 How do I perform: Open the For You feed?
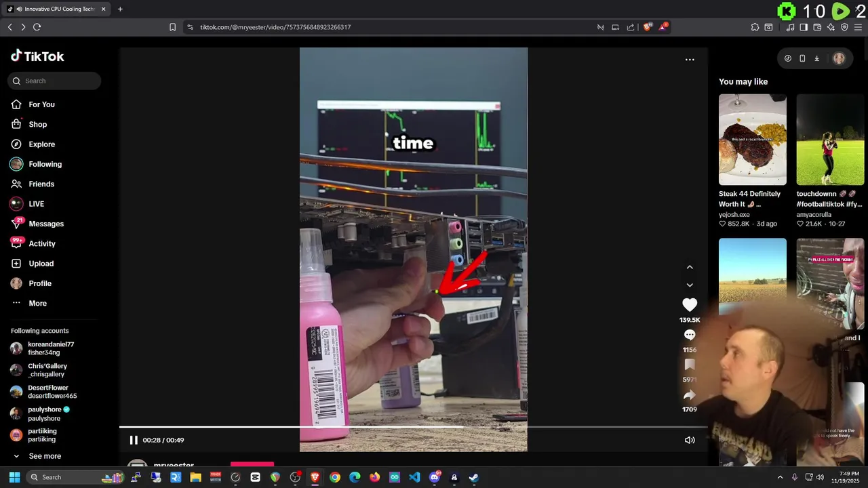point(41,104)
